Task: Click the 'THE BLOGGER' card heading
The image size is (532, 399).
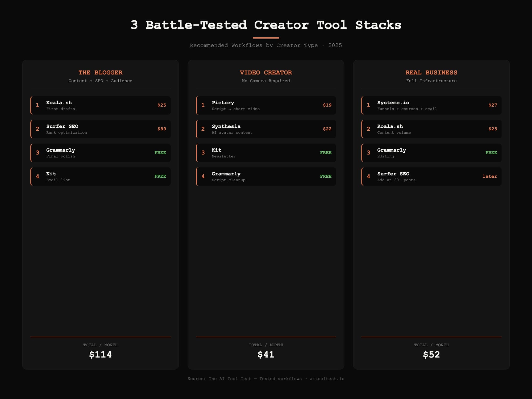Action: point(101,72)
